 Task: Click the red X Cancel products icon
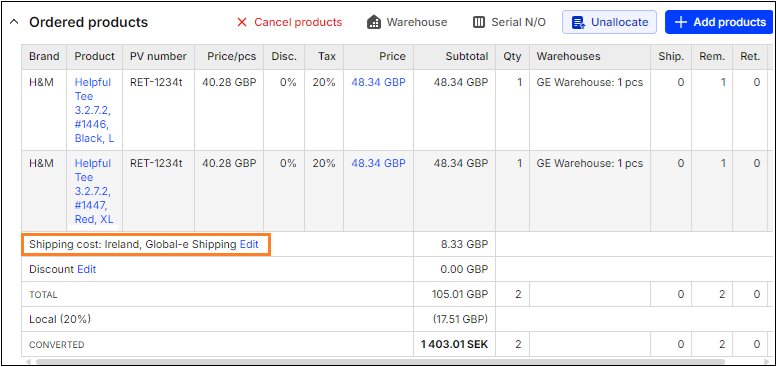click(x=242, y=22)
